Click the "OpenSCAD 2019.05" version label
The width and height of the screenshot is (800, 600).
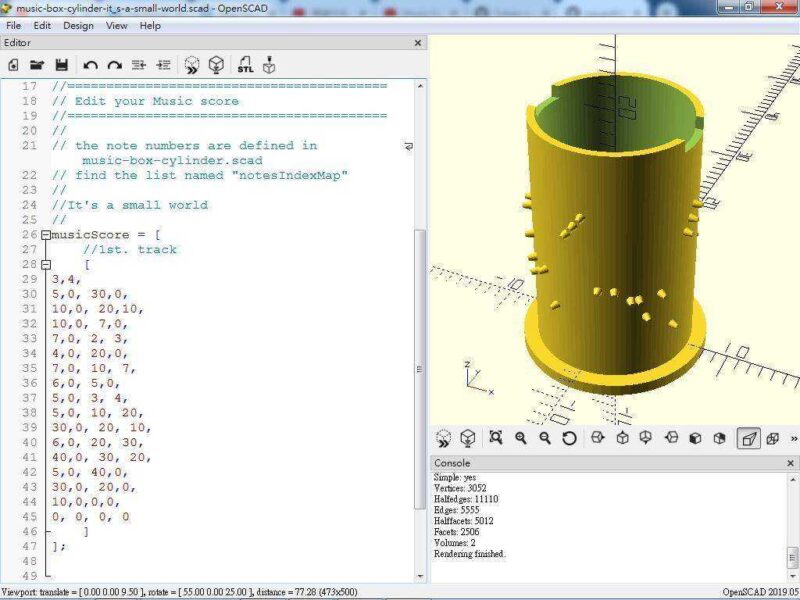760,592
